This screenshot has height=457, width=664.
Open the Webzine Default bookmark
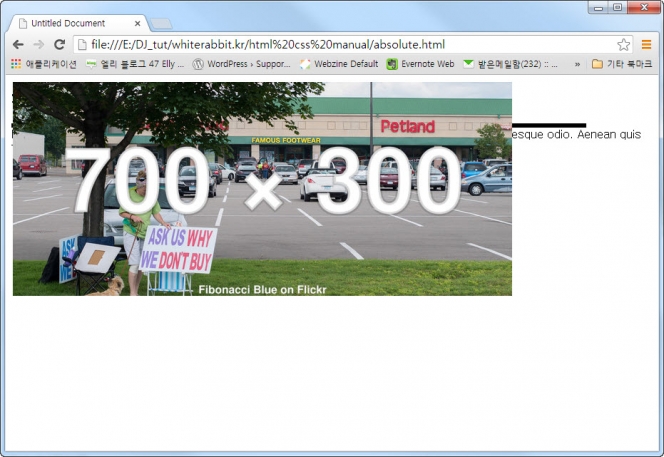click(x=338, y=64)
